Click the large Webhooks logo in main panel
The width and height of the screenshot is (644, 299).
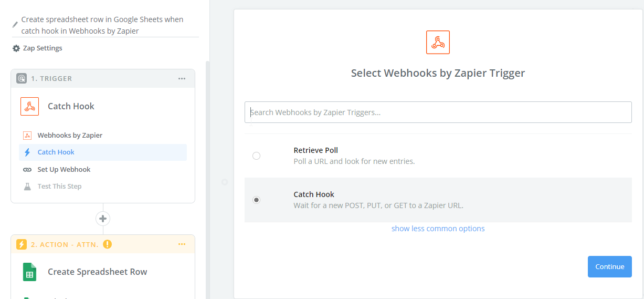click(438, 43)
